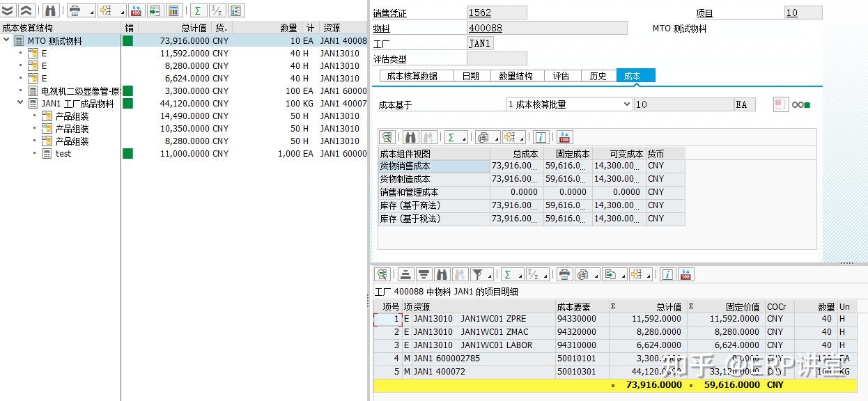Toggle the subtotals Σ/Σ icon in the main toolbar
Viewport: 868px width, 401px height.
click(x=216, y=10)
